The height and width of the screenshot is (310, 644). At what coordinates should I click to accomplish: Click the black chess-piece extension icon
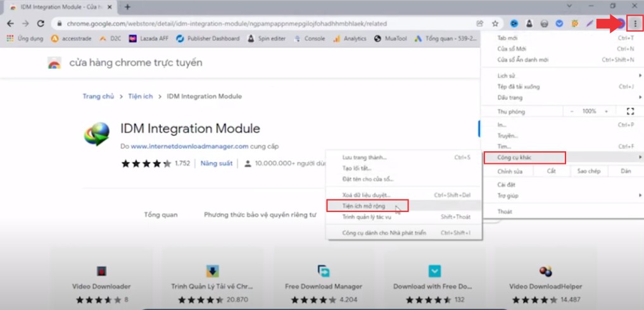point(529,24)
